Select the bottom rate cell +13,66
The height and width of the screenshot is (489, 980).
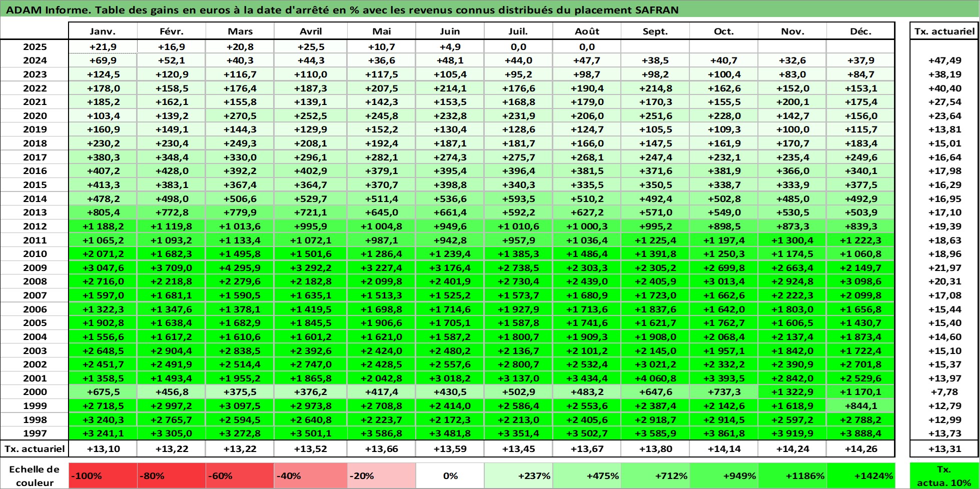(382, 449)
